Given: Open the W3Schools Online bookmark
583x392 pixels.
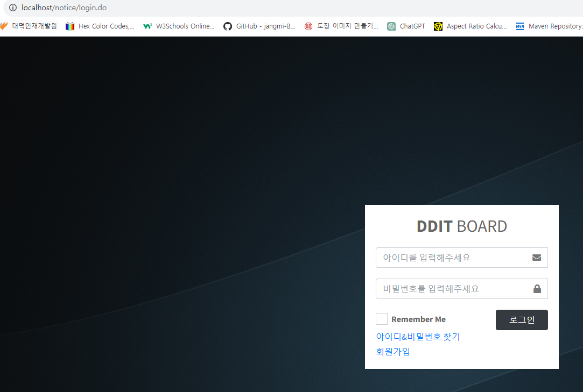Looking at the screenshot, I should pyautogui.click(x=179, y=26).
